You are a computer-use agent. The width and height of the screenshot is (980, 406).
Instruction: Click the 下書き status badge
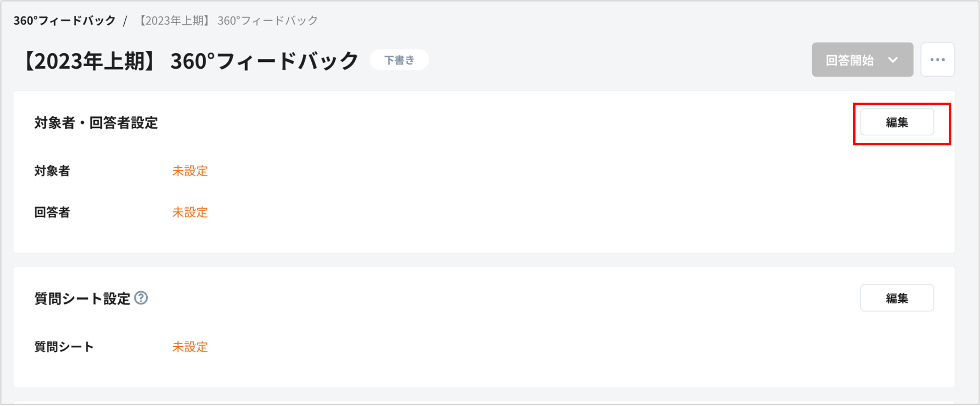398,59
